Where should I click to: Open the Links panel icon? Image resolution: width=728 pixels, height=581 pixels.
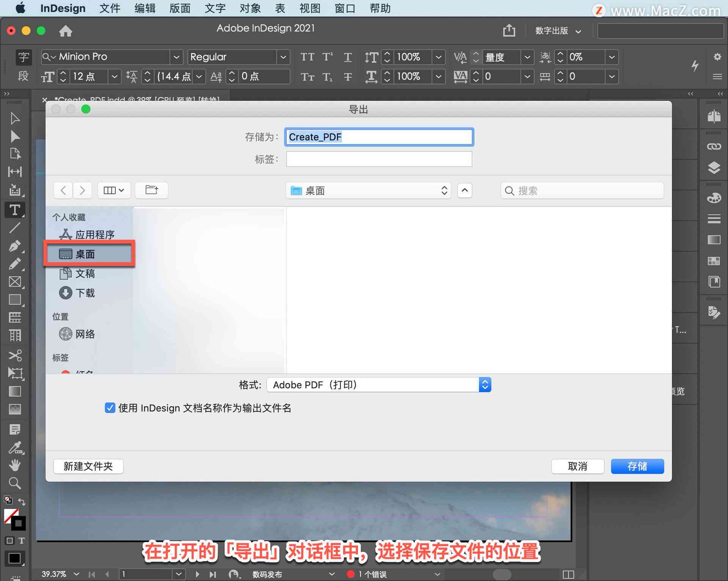point(714,146)
